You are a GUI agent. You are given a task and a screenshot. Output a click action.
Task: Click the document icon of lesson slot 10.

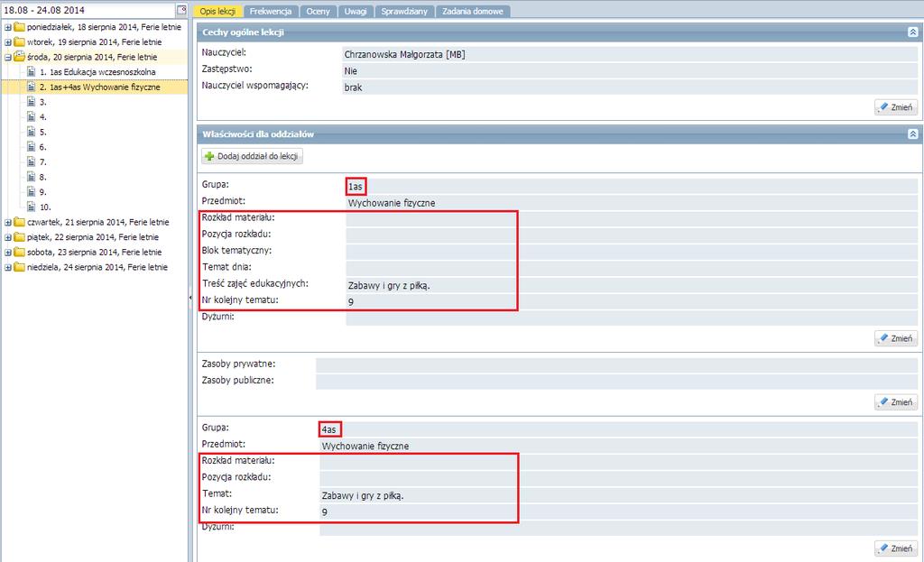(32, 207)
